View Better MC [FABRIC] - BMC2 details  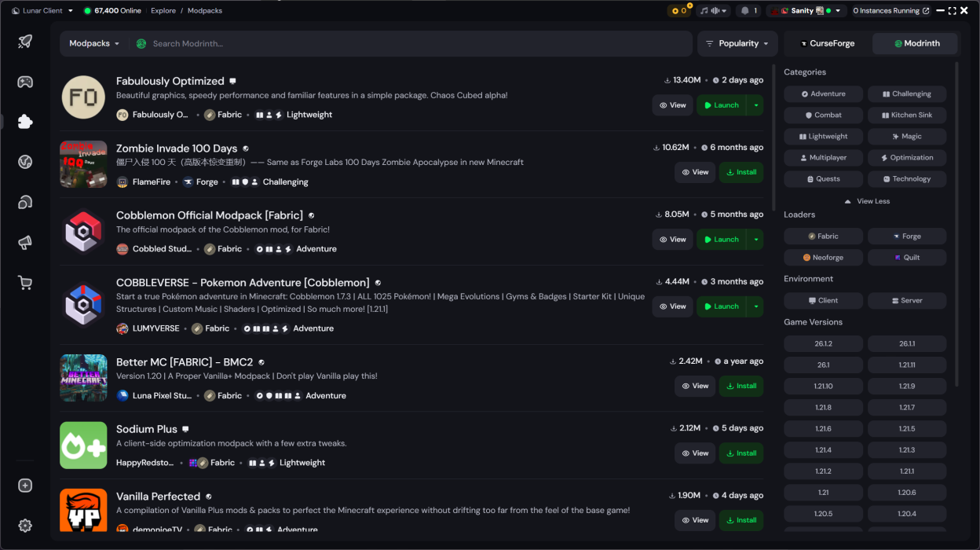pos(696,386)
